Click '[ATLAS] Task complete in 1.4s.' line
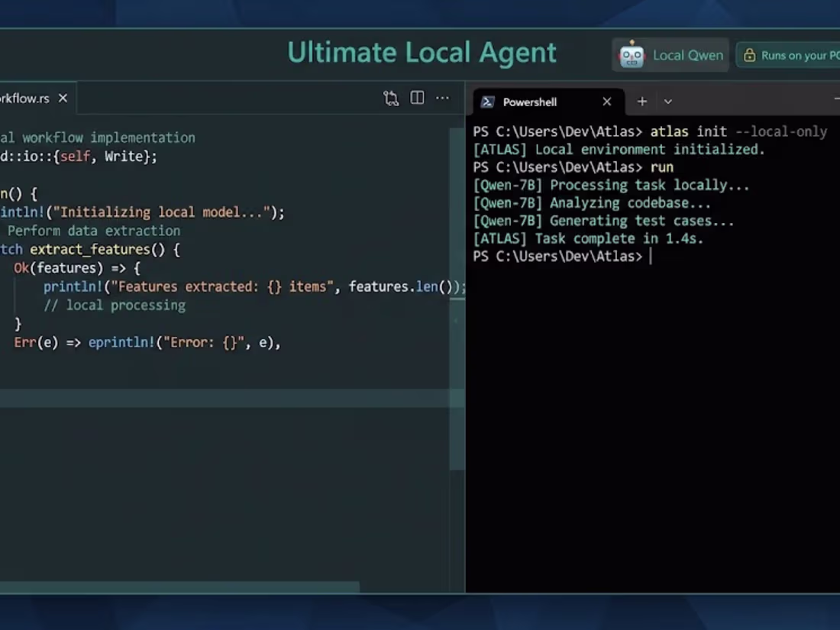 pos(588,238)
